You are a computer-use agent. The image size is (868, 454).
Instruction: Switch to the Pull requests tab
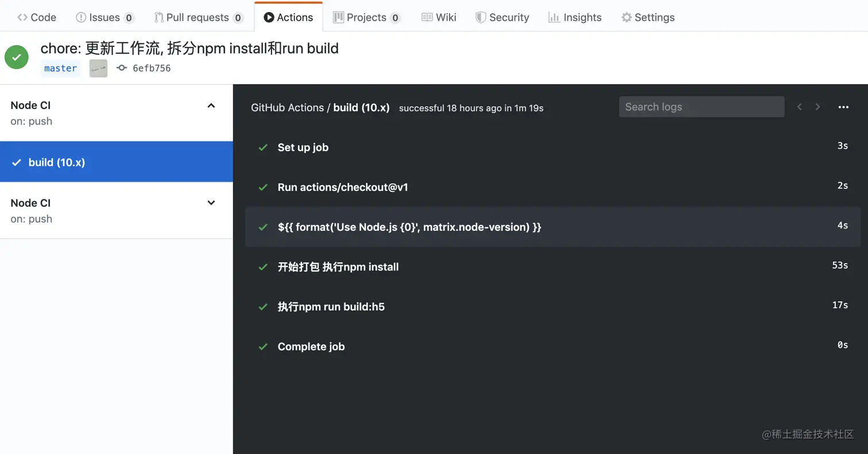coord(199,17)
